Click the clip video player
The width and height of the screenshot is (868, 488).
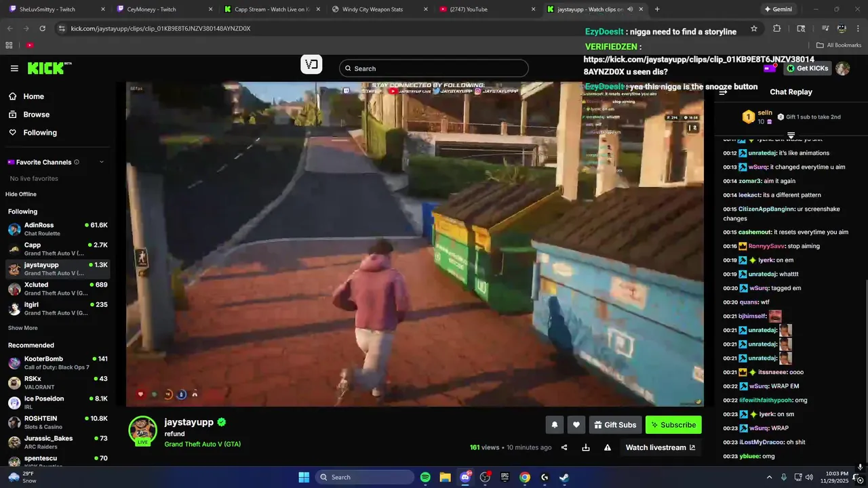pyautogui.click(x=415, y=244)
